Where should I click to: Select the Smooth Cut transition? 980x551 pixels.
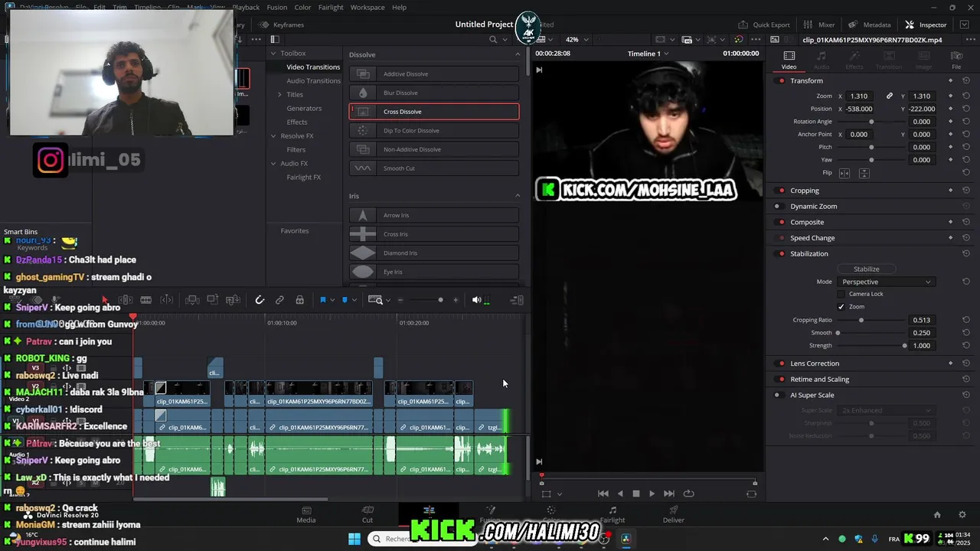[x=434, y=168]
